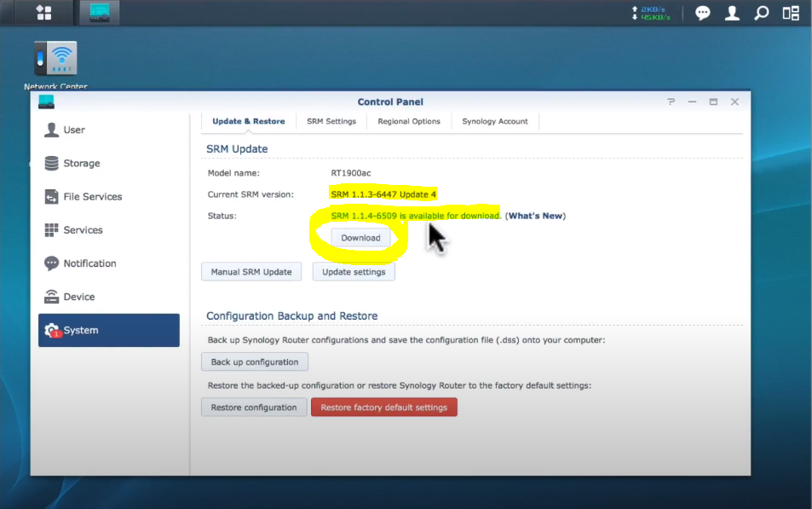Click the help question mark icon
This screenshot has height=509, width=812.
pos(671,101)
